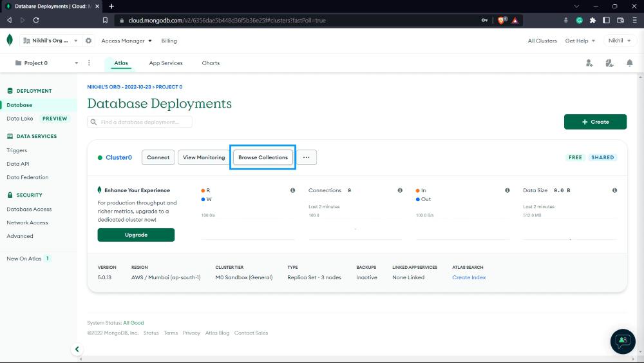Screen dimensions: 644x363
Task: Open the browser extensions puzzle icon
Action: [592, 20]
